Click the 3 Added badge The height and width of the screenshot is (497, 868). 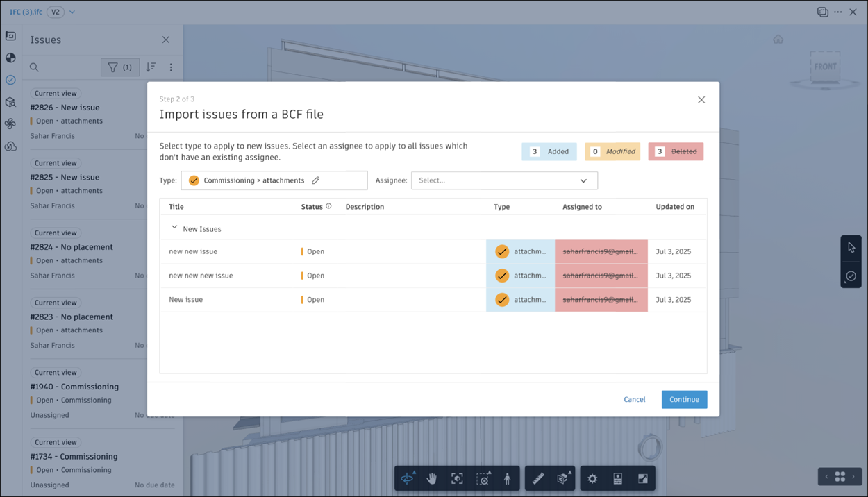click(x=549, y=151)
